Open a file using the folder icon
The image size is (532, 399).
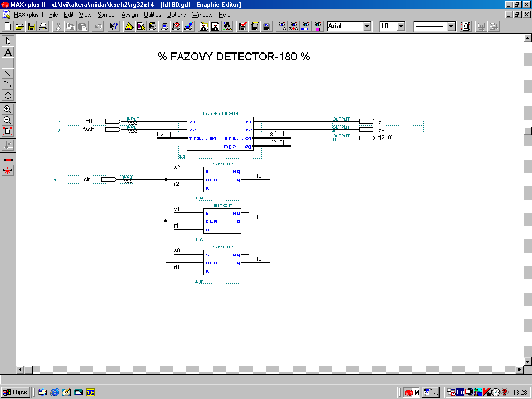pos(20,26)
